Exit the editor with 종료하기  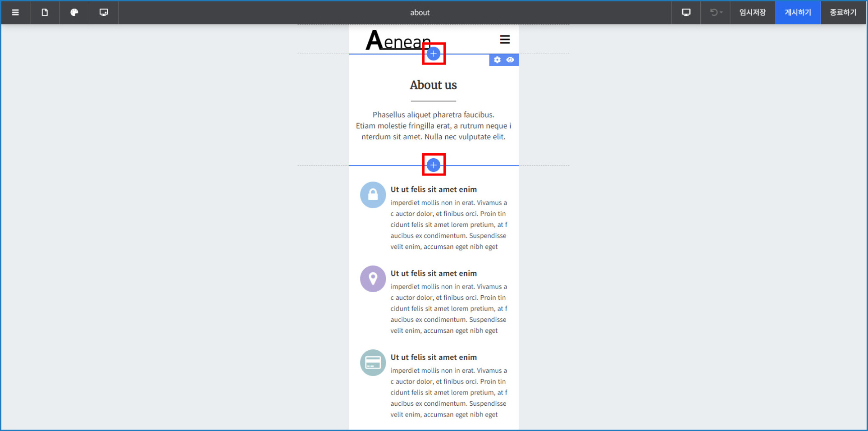coord(843,13)
